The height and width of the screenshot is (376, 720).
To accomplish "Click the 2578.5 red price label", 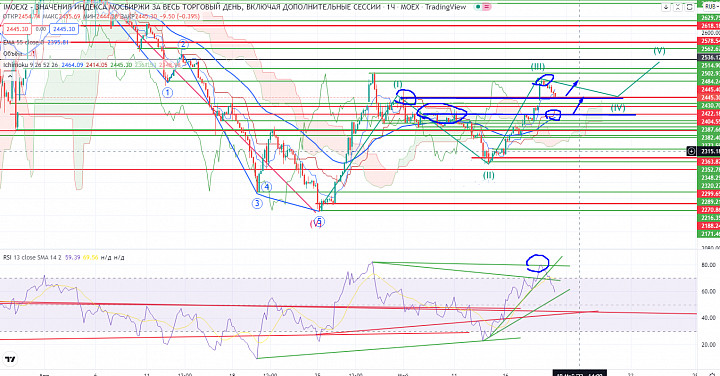I will [710, 41].
